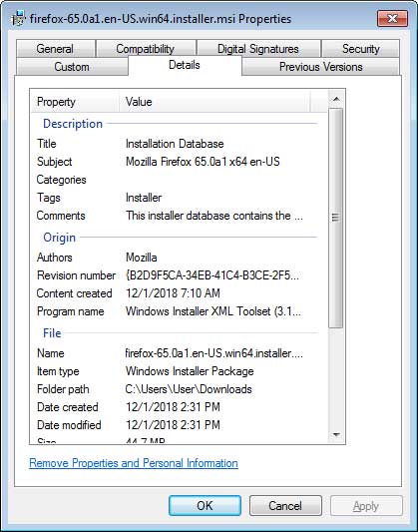Screen dimensions: 418x532
Task: Select the Tags value 'Installer'
Action: 144,198
